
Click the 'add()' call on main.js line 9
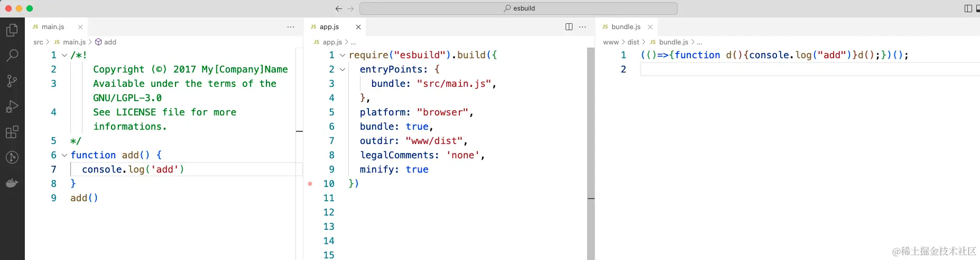84,198
